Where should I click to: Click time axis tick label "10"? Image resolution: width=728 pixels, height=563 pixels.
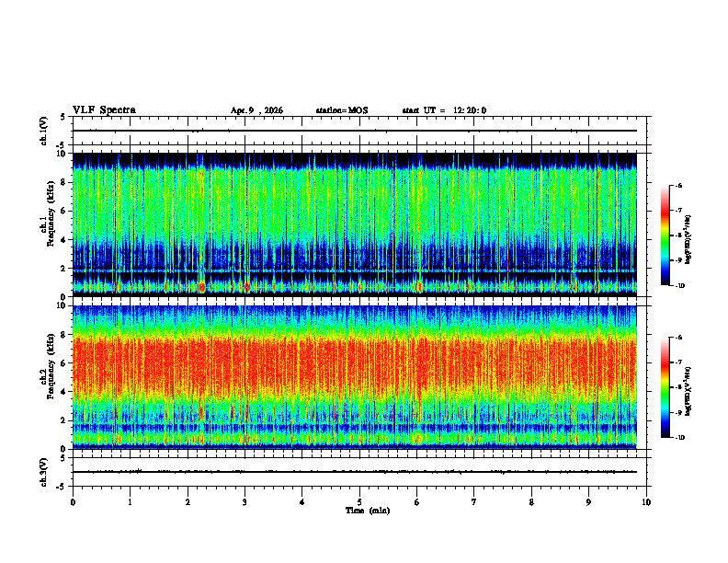(x=646, y=502)
